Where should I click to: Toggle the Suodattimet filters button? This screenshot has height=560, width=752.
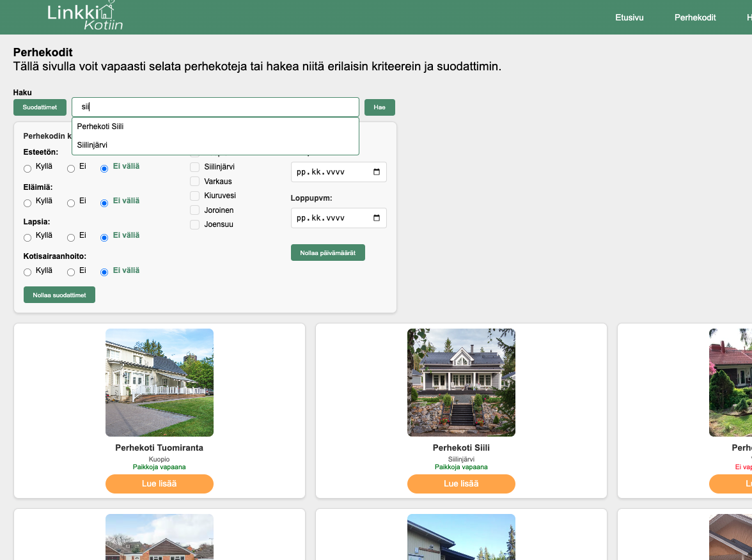(x=40, y=107)
